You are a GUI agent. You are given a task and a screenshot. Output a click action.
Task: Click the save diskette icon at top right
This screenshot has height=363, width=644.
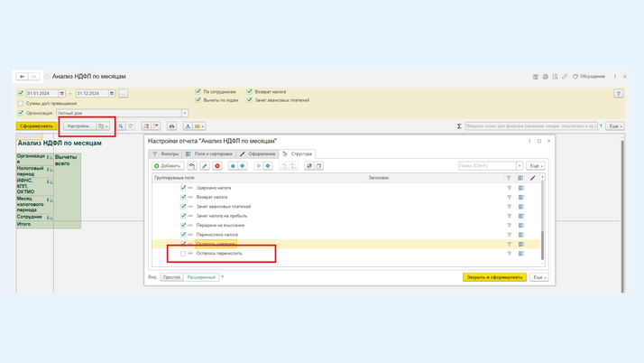pyautogui.click(x=536, y=77)
